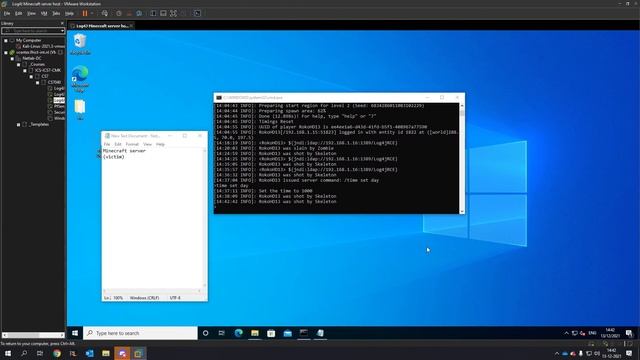This screenshot has width=640, height=360.
Task: Enter full screen mode via toolbar icon
Action: tap(173, 13)
